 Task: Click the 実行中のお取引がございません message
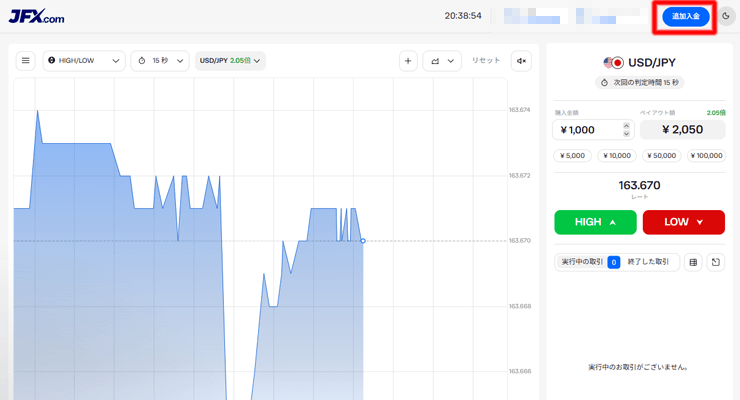[638, 367]
